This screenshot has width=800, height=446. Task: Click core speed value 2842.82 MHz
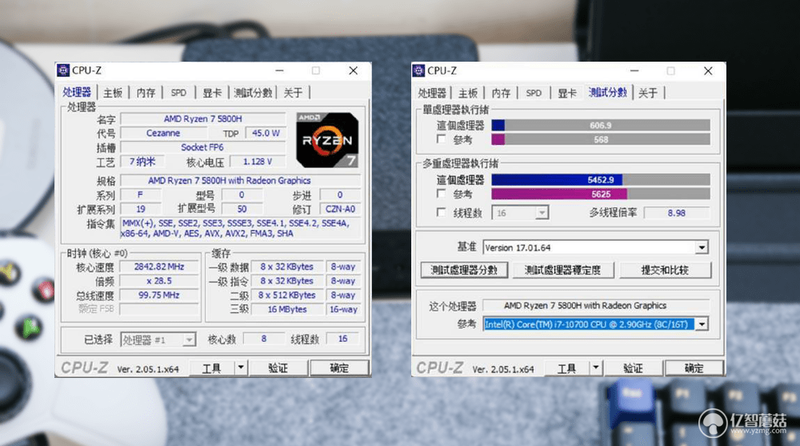159,267
